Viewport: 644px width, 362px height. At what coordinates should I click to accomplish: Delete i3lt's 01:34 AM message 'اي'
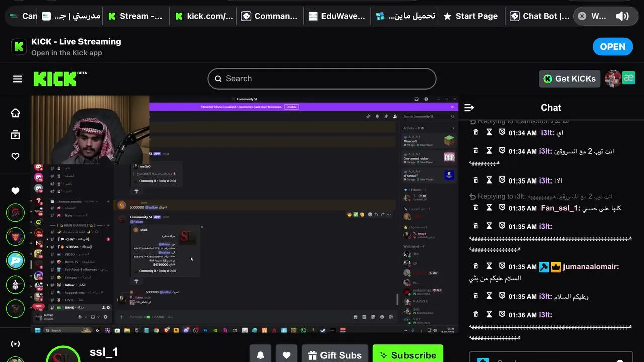click(476, 132)
